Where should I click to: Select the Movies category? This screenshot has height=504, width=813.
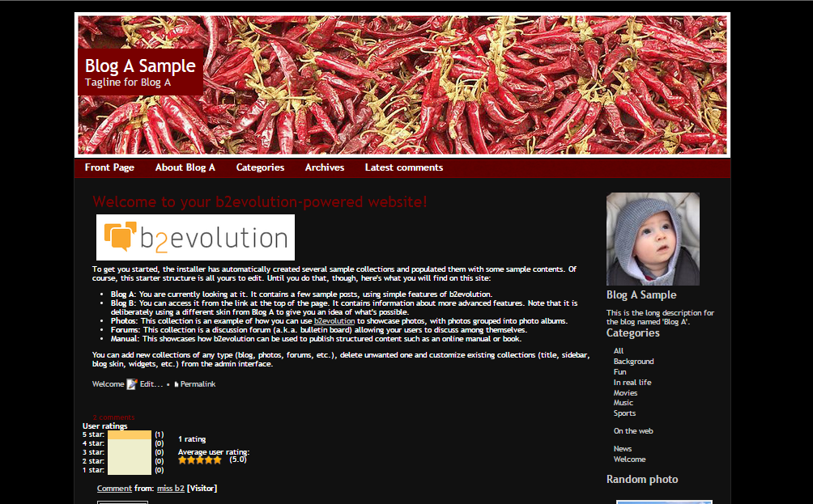625,392
